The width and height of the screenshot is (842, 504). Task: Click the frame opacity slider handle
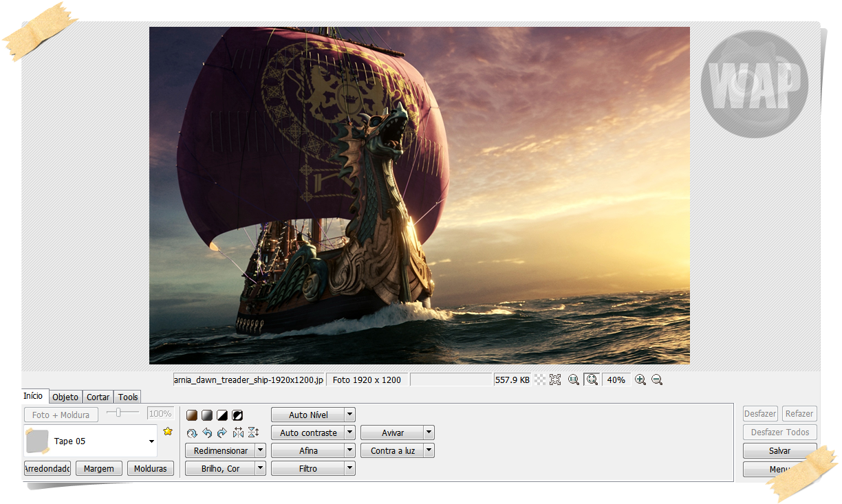(x=118, y=412)
